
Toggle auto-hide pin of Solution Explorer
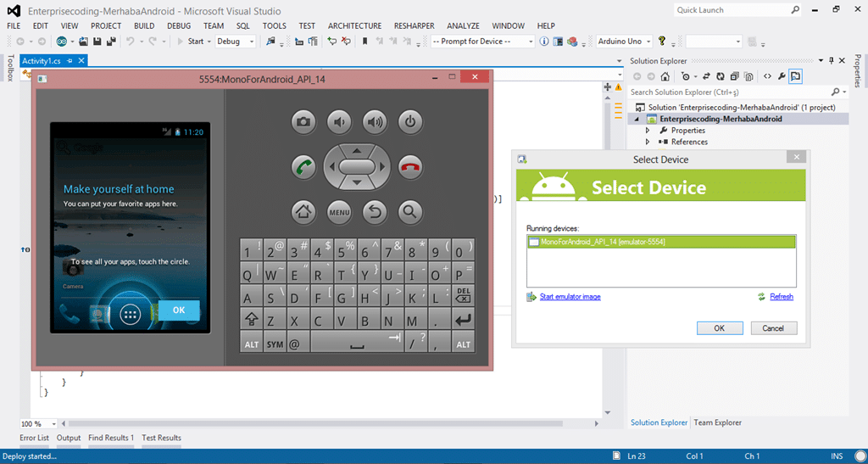pyautogui.click(x=831, y=61)
